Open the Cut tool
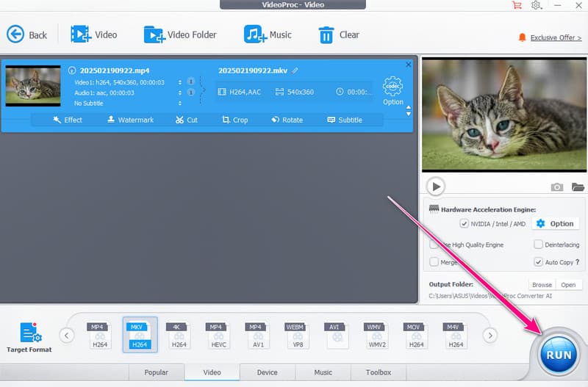 click(187, 120)
